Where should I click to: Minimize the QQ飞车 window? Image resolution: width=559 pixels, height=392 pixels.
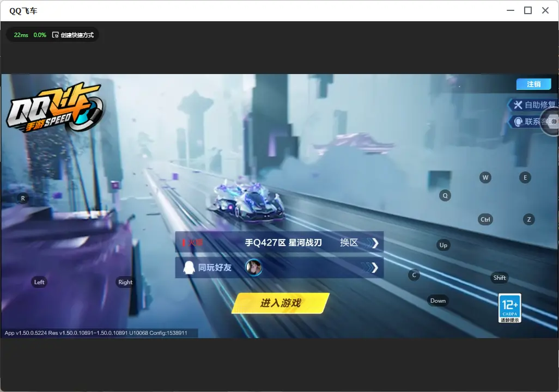click(x=511, y=11)
